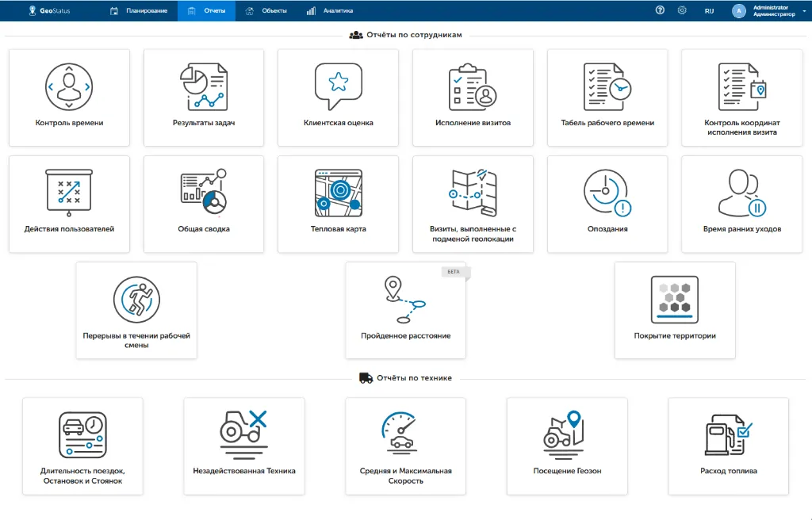Open the Результаты задач chart icon
Viewport: 812px width, 520px height.
[204, 86]
